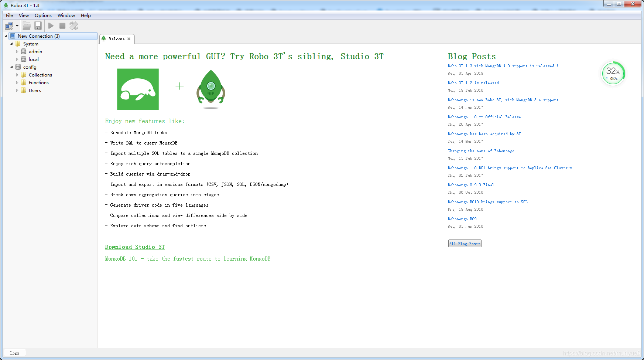This screenshot has height=360, width=644.
Task: Click the Connect toolbar icon
Action: click(9, 26)
